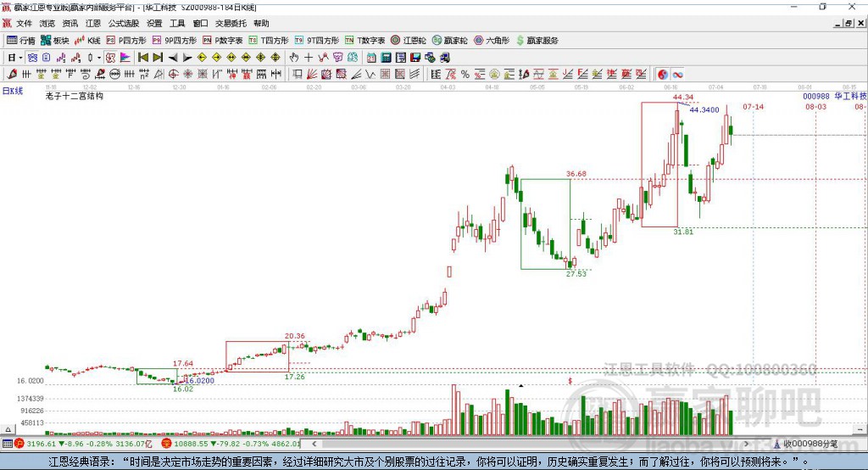The width and height of the screenshot is (868, 470).
Task: Open the 公式选股 menu
Action: [x=124, y=23]
